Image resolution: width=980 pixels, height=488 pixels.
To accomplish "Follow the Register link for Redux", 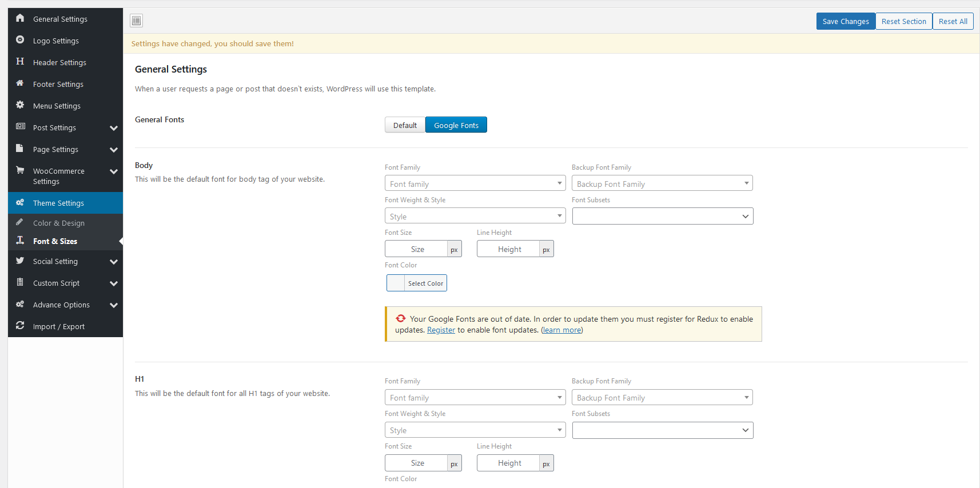I will click(x=441, y=330).
